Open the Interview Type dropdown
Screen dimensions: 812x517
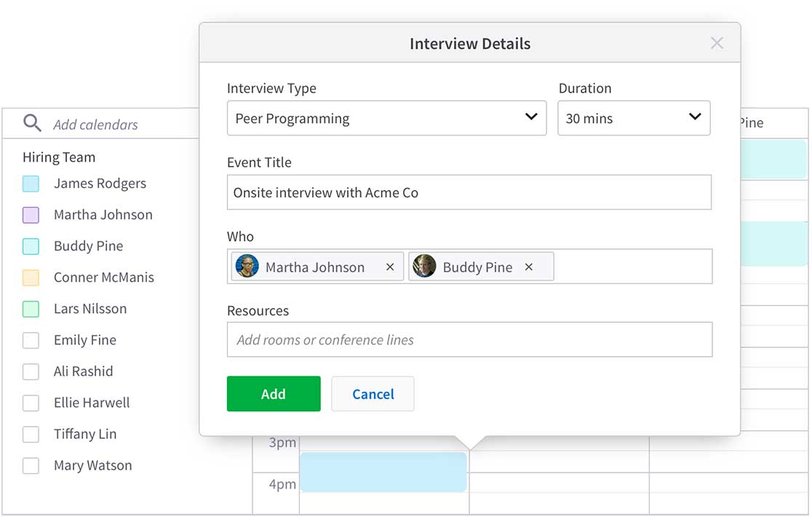pyautogui.click(x=386, y=118)
